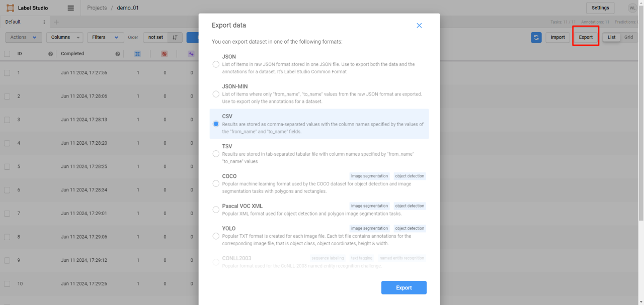Toggle the sort direction icon next to Order
The height and width of the screenshot is (305, 644).
point(175,37)
